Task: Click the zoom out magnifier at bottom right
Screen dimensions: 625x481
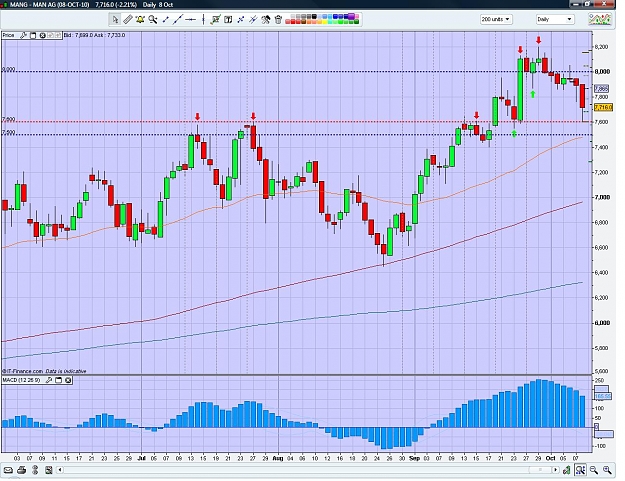Action: tap(594, 470)
